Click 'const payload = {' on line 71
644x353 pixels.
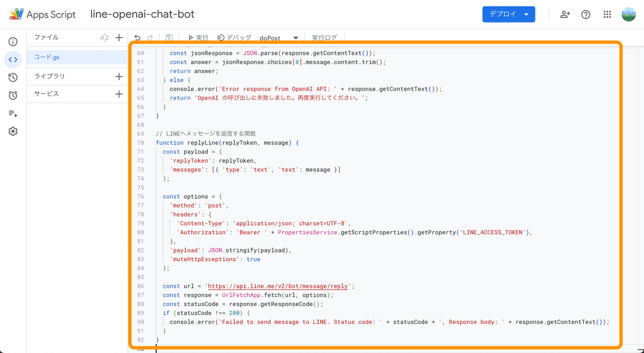coord(193,152)
